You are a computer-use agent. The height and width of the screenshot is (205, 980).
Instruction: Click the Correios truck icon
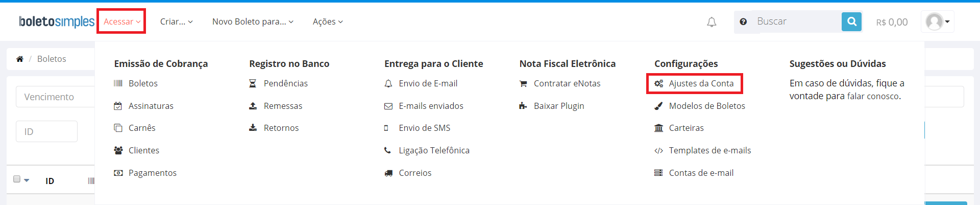[388, 173]
